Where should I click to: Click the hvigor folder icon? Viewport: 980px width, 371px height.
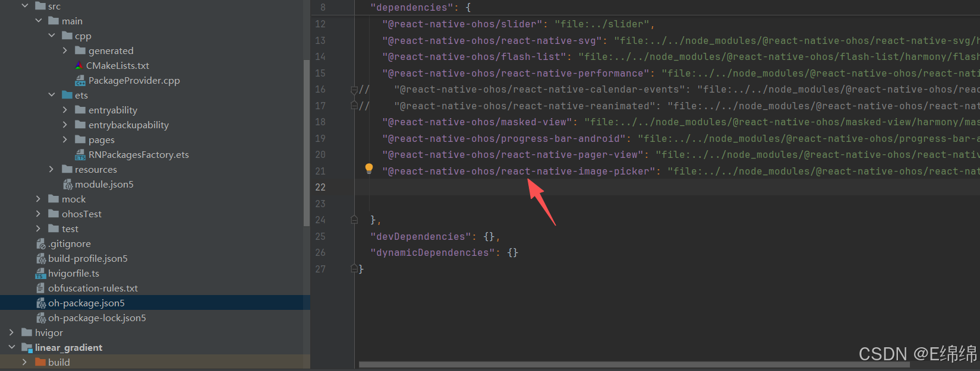pos(27,332)
